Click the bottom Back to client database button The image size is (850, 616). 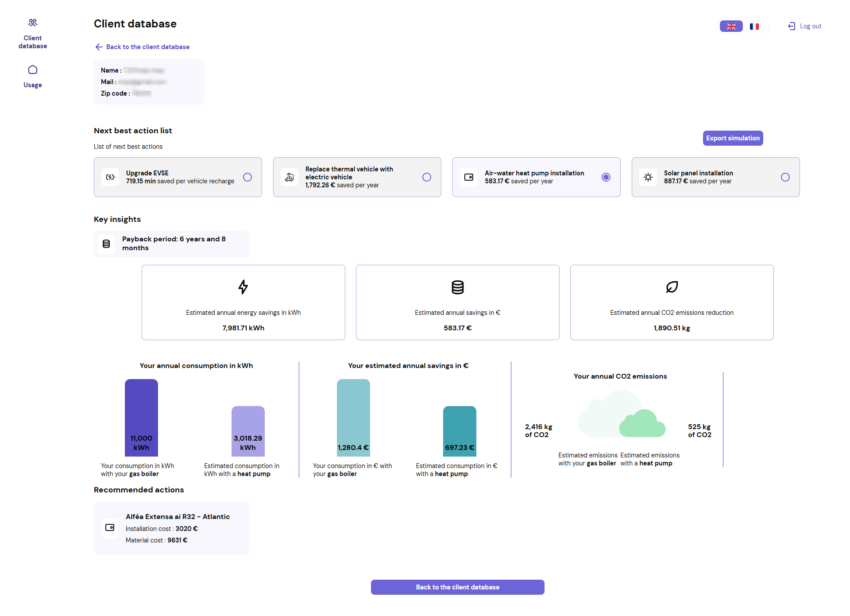[458, 587]
